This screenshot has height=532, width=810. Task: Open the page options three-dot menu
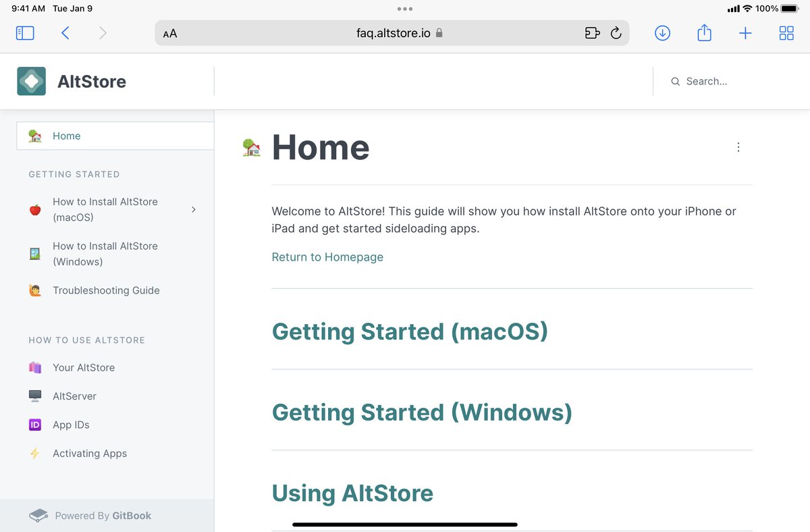point(738,147)
